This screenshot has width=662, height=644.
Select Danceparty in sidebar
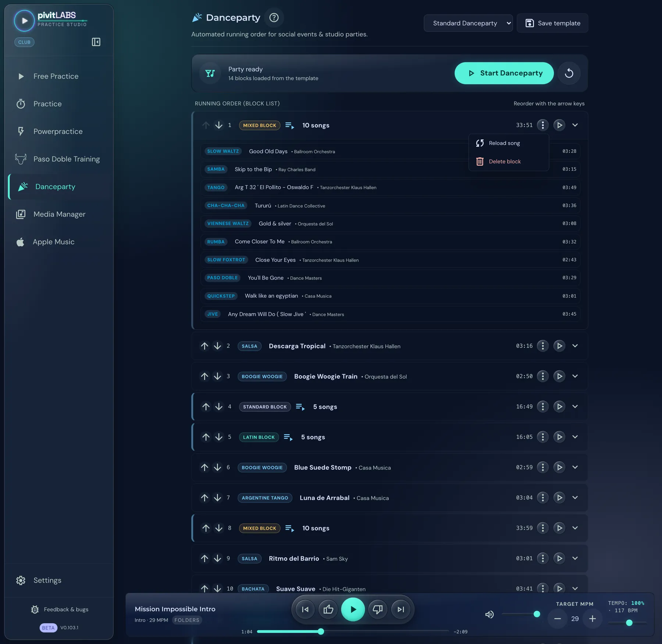coord(60,187)
